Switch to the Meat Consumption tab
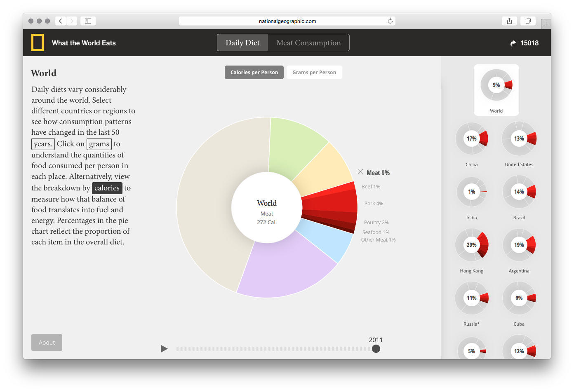Screen dimensions: 574x392 tap(308, 43)
